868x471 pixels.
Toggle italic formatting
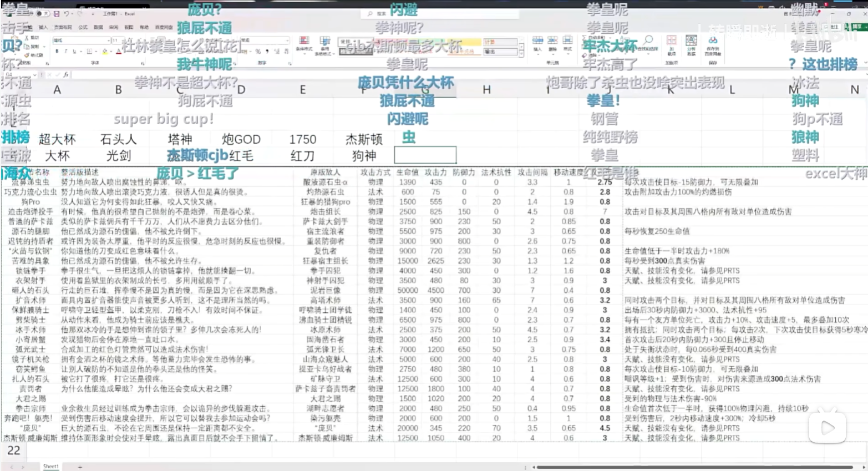pyautogui.click(x=65, y=51)
